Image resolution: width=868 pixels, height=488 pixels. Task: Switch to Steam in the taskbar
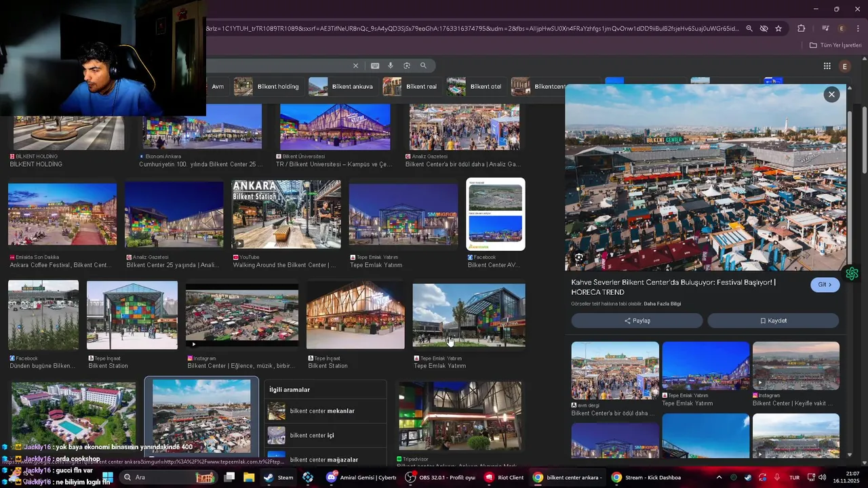pos(279,477)
